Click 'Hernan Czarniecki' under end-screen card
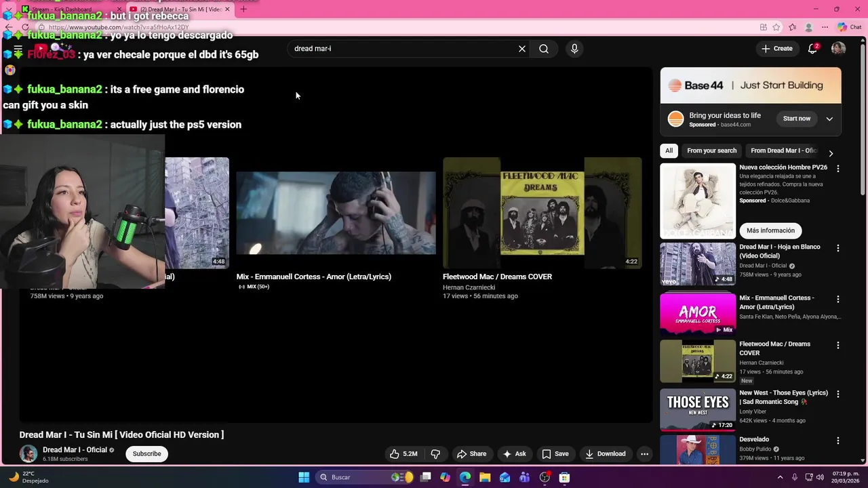 pyautogui.click(x=469, y=287)
